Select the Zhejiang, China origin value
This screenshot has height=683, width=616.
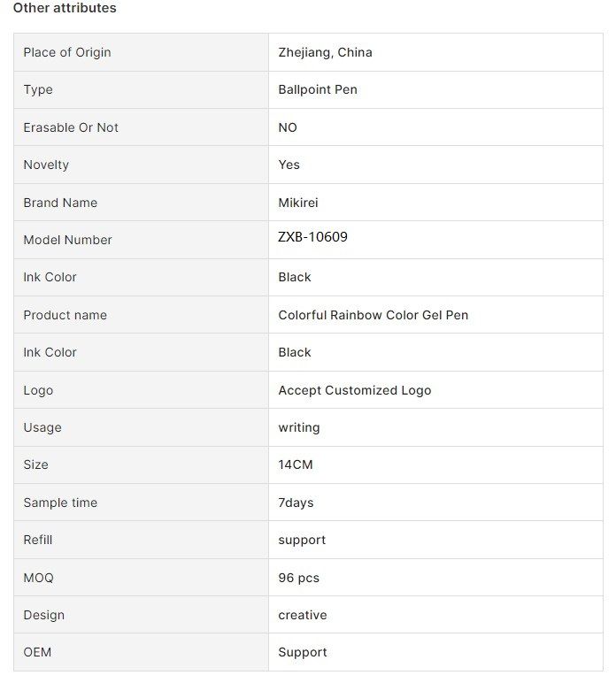click(x=325, y=52)
